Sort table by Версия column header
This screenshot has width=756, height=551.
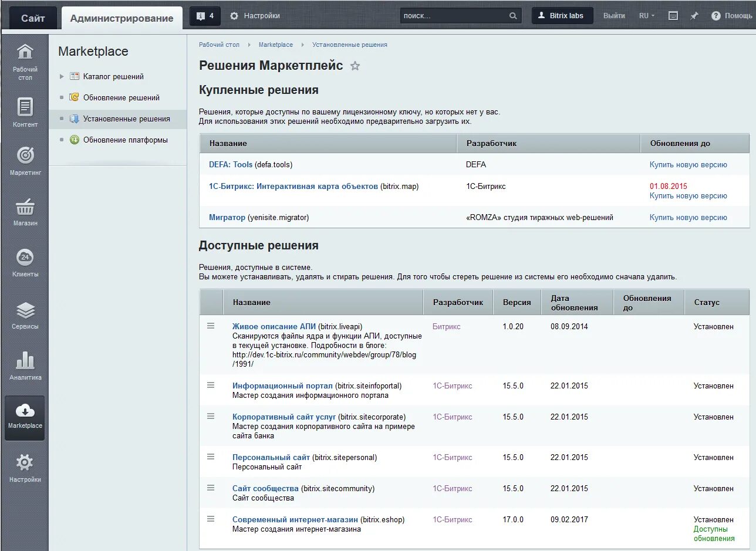coord(517,302)
